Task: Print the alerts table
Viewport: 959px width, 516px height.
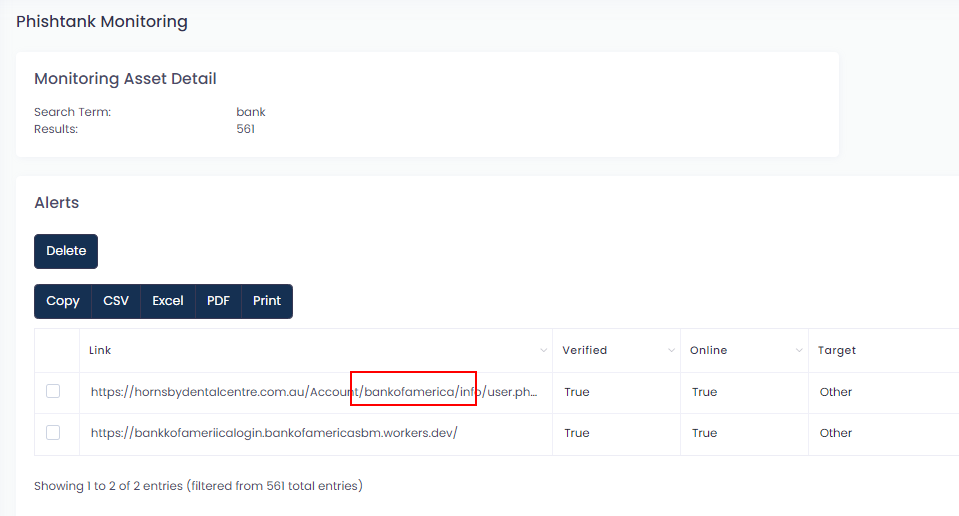Action: pos(267,301)
